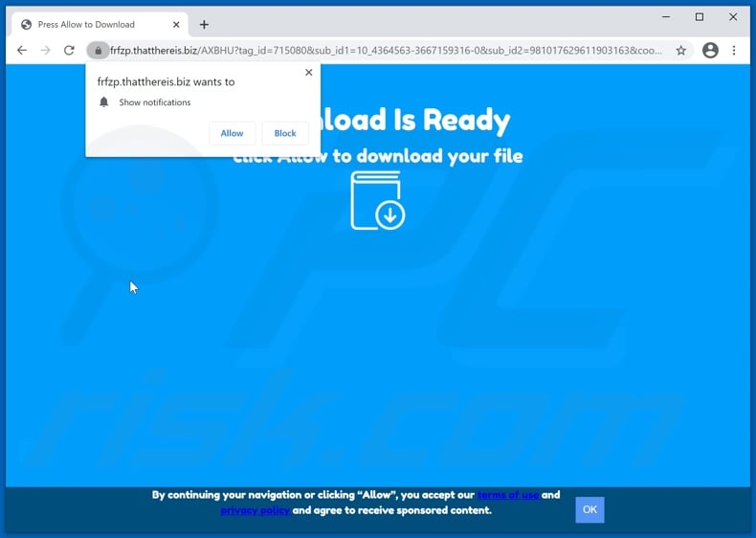Bookmark this page with the star icon
756x538 pixels.
680,50
